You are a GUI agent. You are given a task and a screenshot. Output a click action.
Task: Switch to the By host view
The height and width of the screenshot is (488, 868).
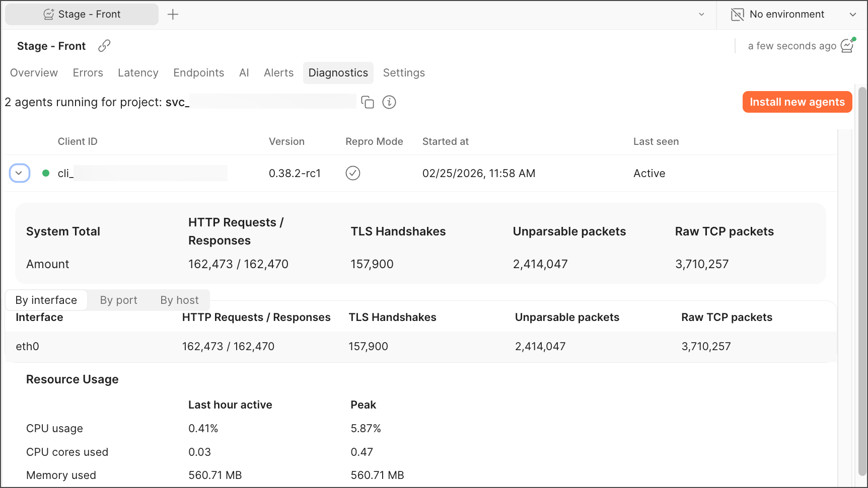click(x=179, y=300)
